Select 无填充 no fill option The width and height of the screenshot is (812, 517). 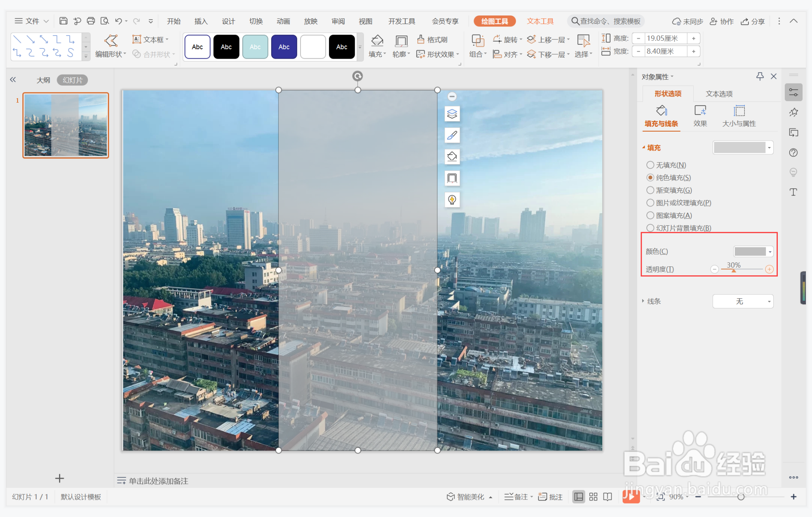tap(650, 165)
